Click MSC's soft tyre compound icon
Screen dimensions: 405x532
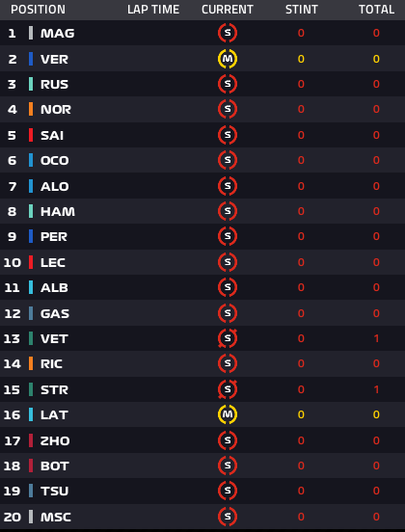pos(228,517)
